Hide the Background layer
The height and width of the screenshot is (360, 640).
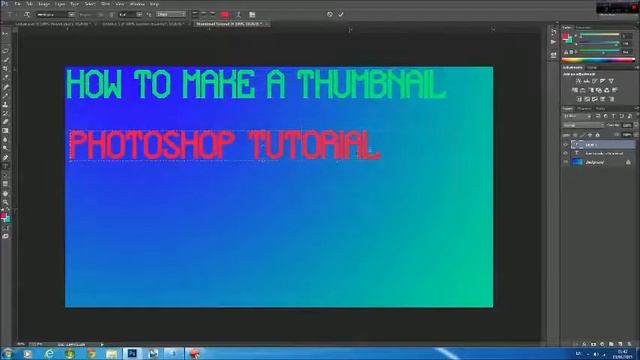(x=566, y=162)
